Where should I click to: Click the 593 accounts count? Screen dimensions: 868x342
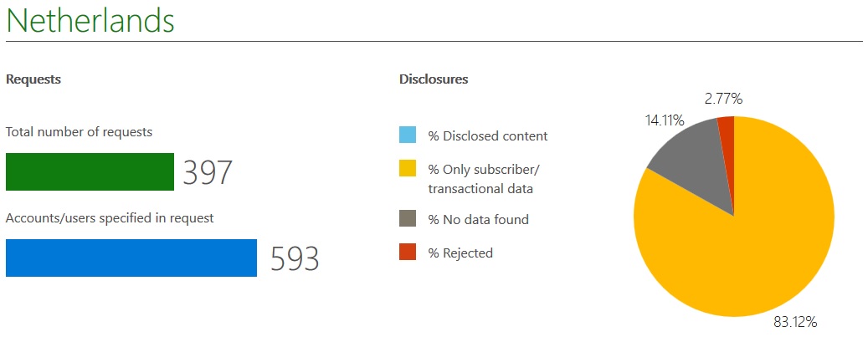tap(295, 259)
